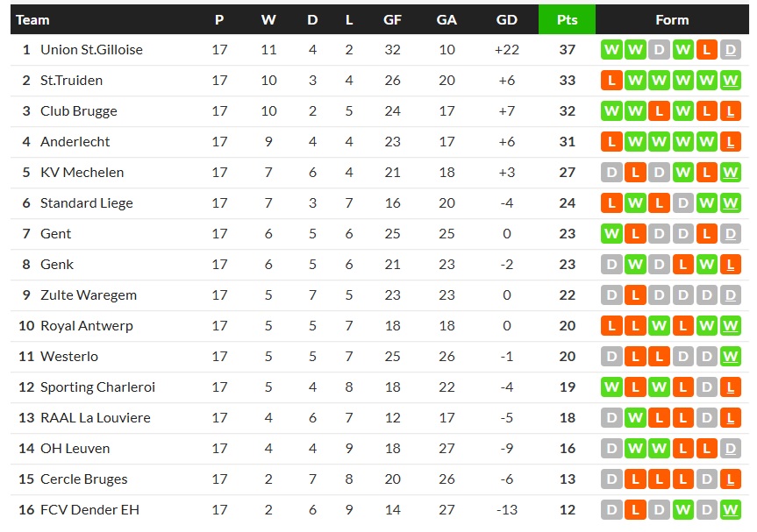Viewport: 757px width, 532px height.
Task: Click Sporting Charleroi's grey draw form badge
Action: 706,387
